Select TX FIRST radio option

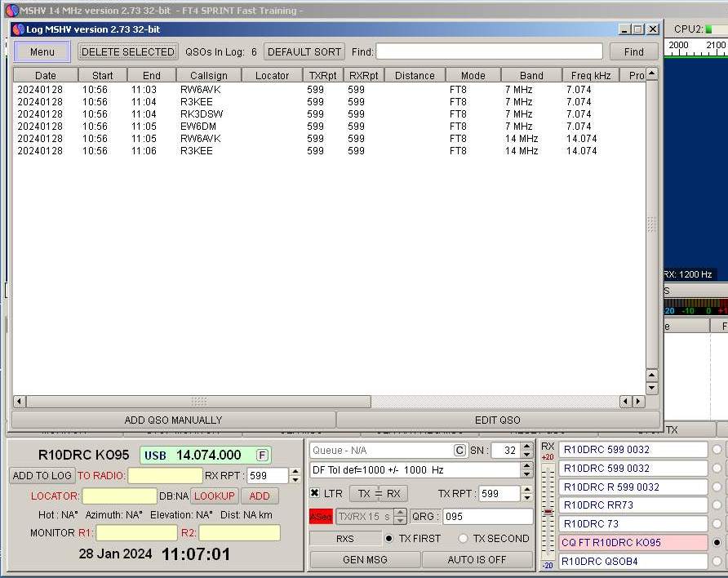(389, 539)
